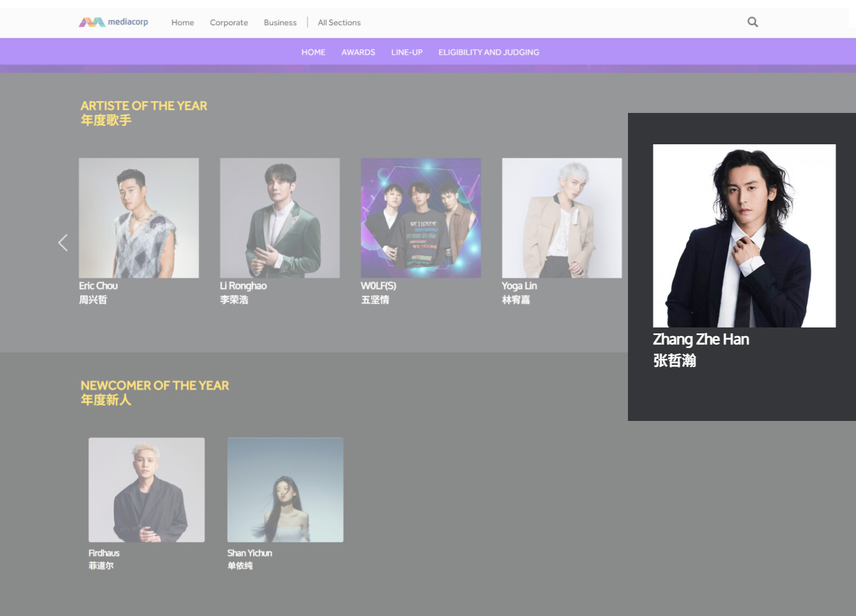Click the W0LF(S) group image
The width and height of the screenshot is (856, 616).
click(420, 218)
